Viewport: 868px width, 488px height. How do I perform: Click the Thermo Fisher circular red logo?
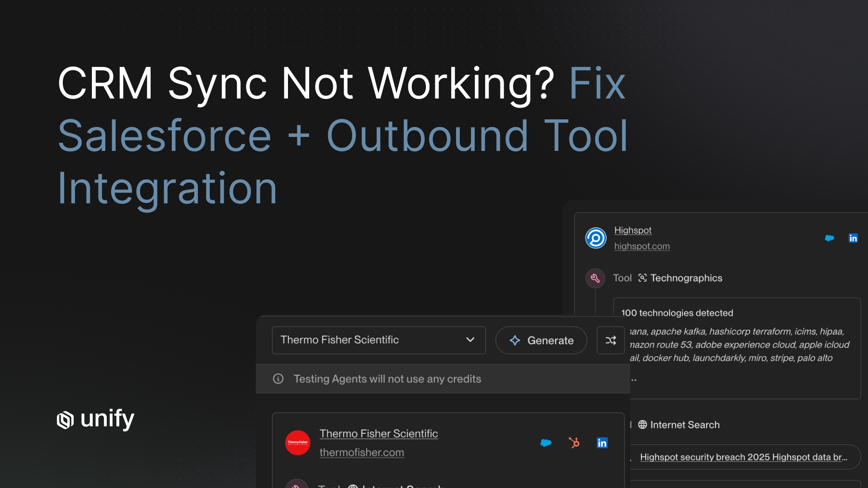(x=297, y=443)
